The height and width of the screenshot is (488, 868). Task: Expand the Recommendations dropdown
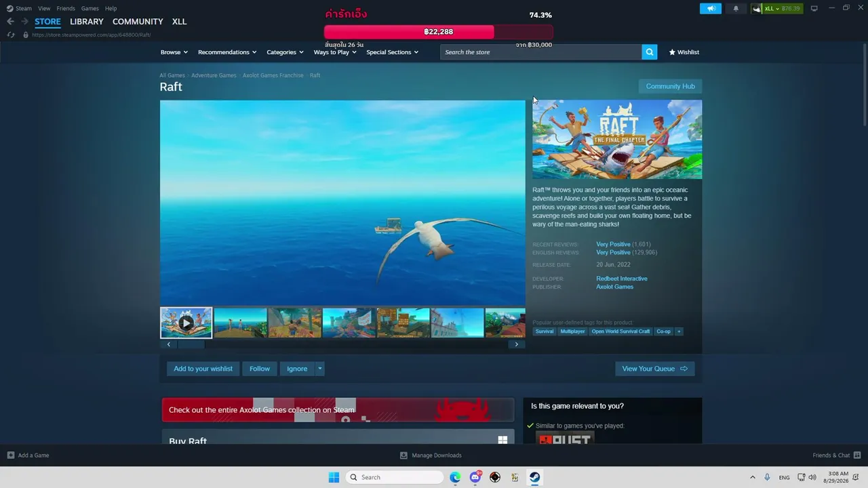pyautogui.click(x=227, y=52)
